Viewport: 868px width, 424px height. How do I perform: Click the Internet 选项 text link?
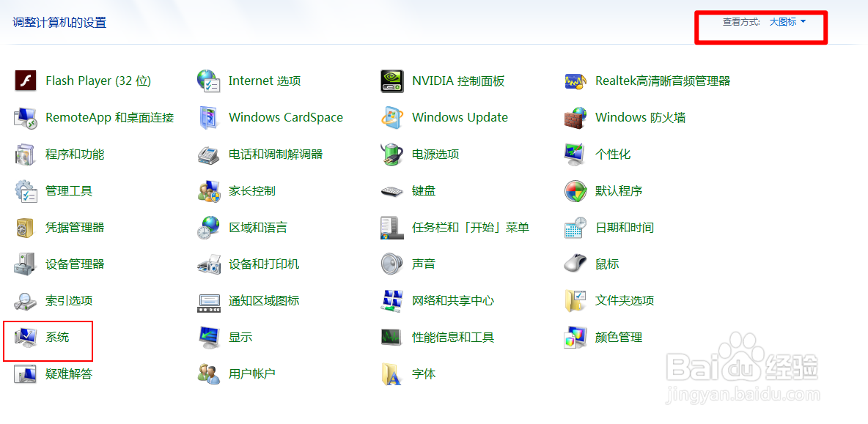[x=265, y=81]
